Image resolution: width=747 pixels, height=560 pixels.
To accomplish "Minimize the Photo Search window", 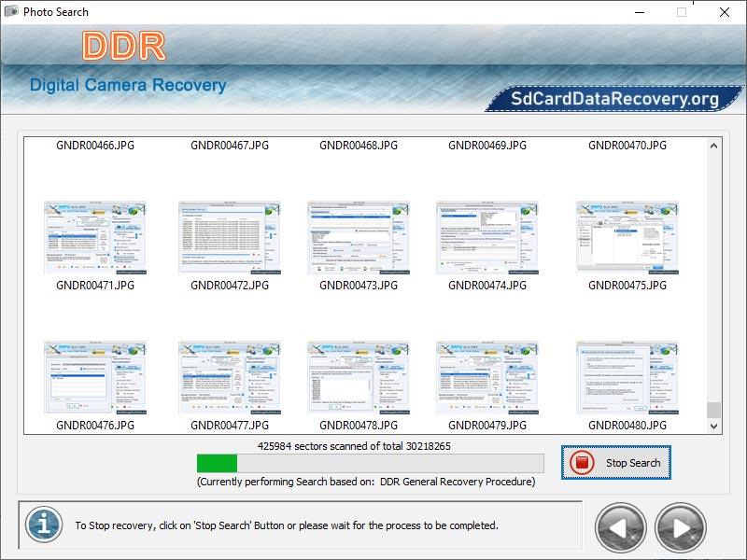I will pyautogui.click(x=640, y=12).
